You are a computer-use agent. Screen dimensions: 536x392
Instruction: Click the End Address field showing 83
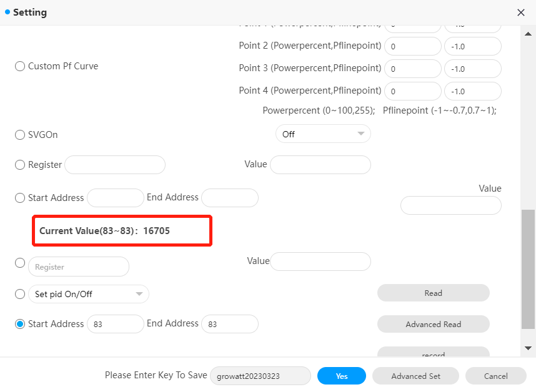point(230,324)
